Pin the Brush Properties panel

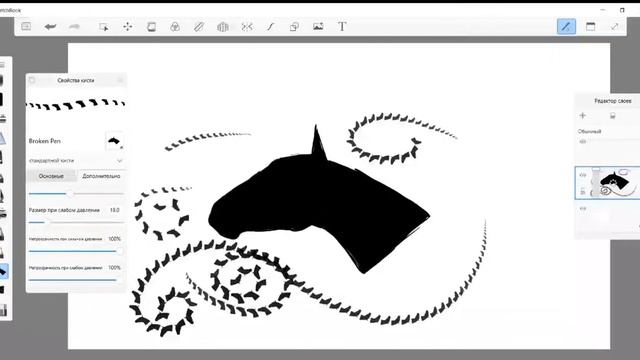coord(32,80)
